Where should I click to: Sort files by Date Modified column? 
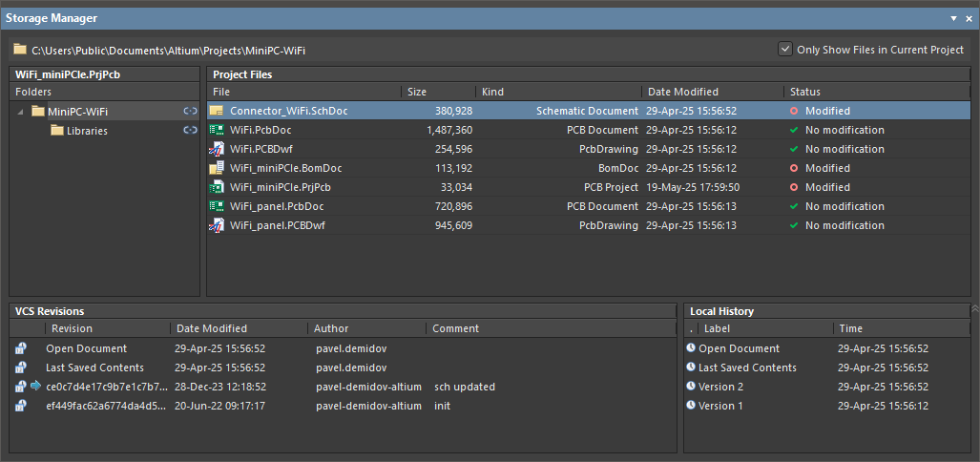683,92
